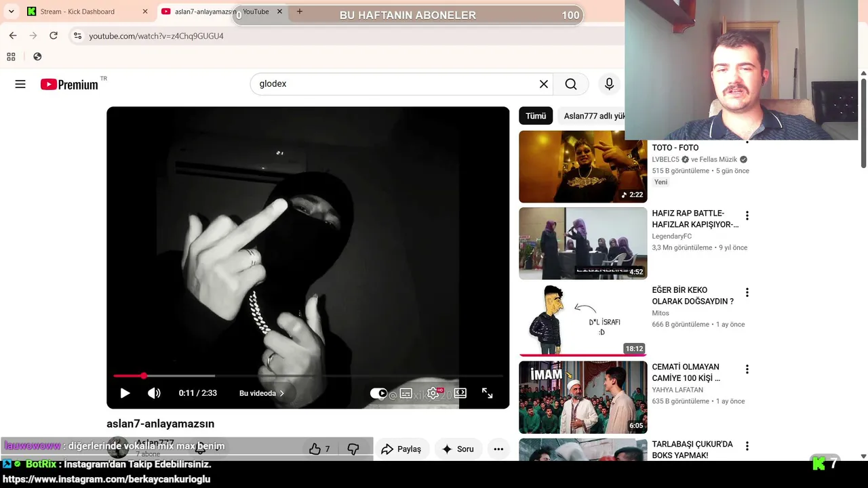Submit search with the magnifier button
The image size is (868, 488).
point(571,84)
